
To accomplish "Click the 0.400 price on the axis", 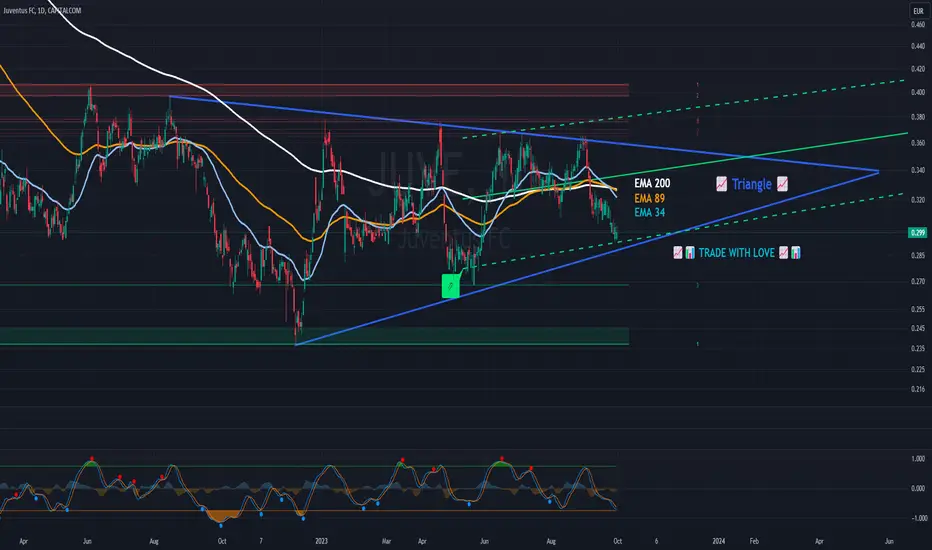I will (918, 92).
